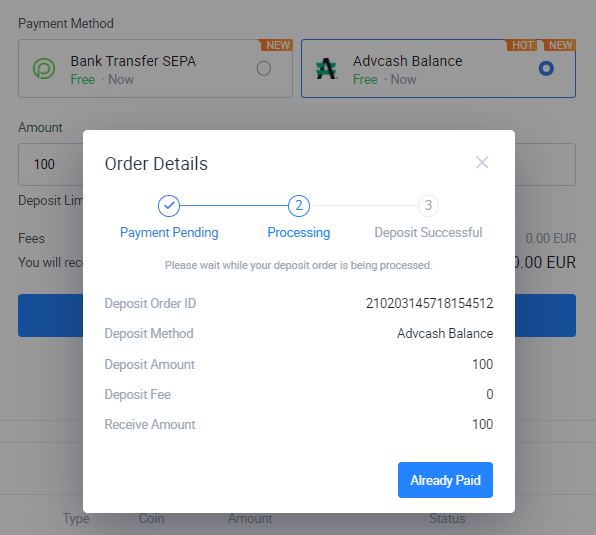The height and width of the screenshot is (535, 596).
Task: Click the green SEPA bank logo icon
Action: [x=44, y=69]
